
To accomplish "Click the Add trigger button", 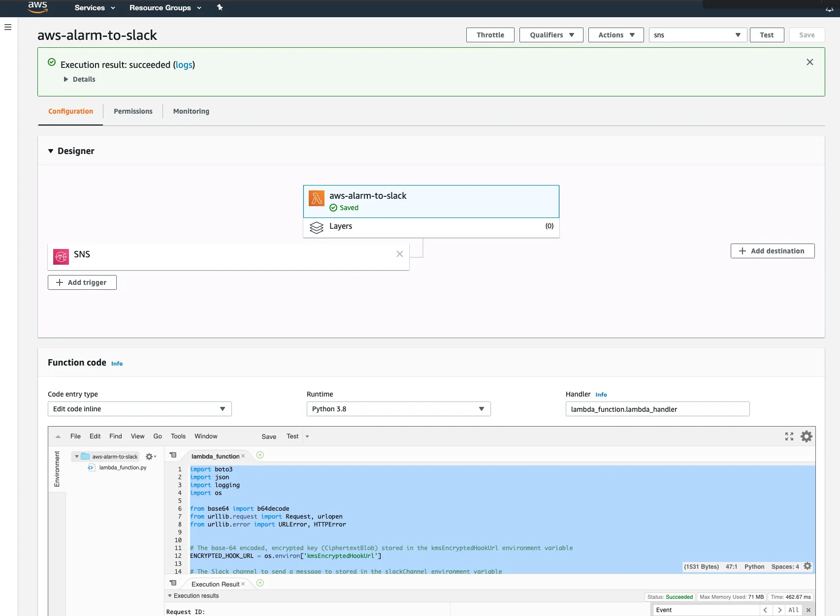I will pos(82,282).
